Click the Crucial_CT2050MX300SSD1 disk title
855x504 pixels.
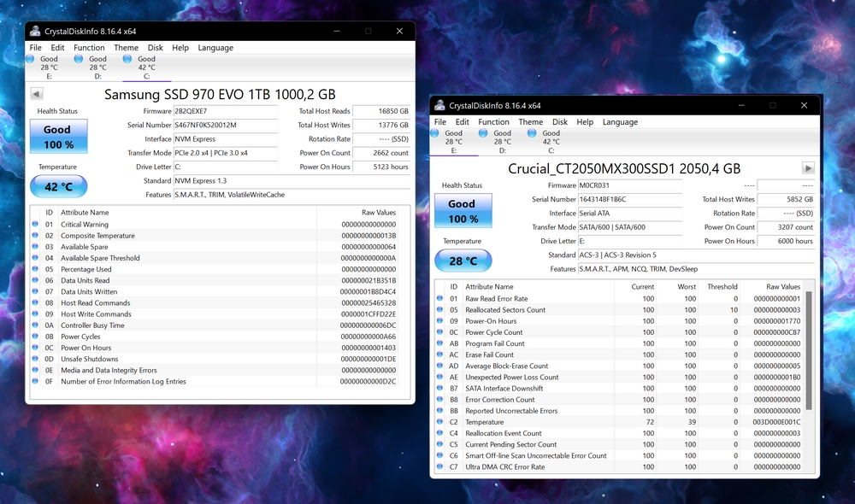tap(624, 168)
